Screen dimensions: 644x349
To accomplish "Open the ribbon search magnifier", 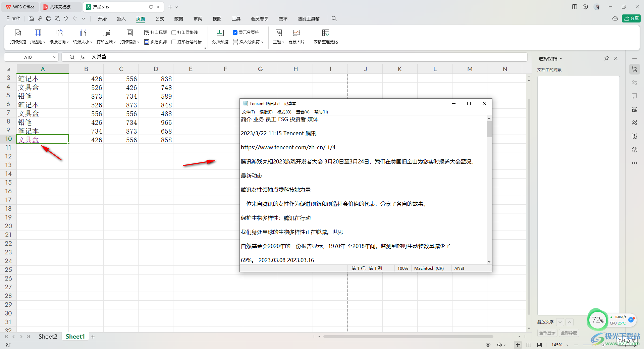I will 334,19.
